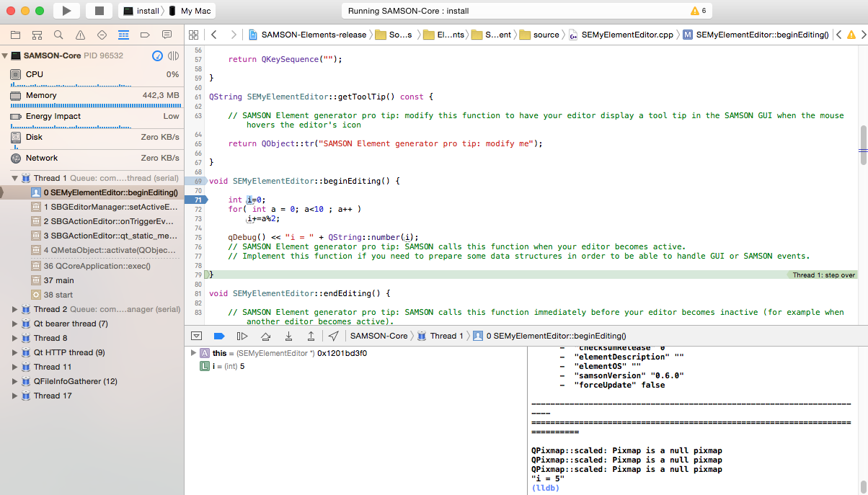Step into the function call
Image resolution: width=868 pixels, height=495 pixels.
(288, 336)
